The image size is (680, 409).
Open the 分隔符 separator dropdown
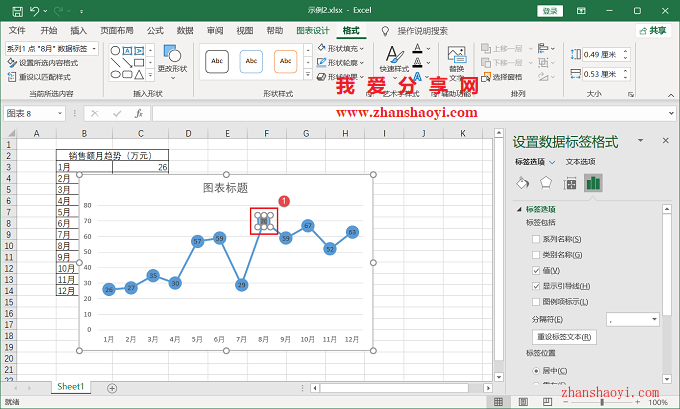654,320
